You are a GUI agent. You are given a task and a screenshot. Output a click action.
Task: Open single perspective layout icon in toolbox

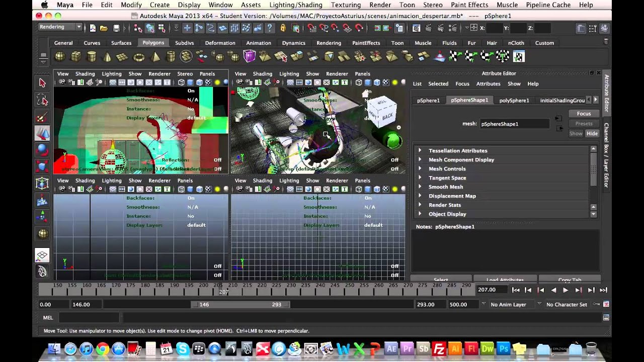pyautogui.click(x=42, y=255)
